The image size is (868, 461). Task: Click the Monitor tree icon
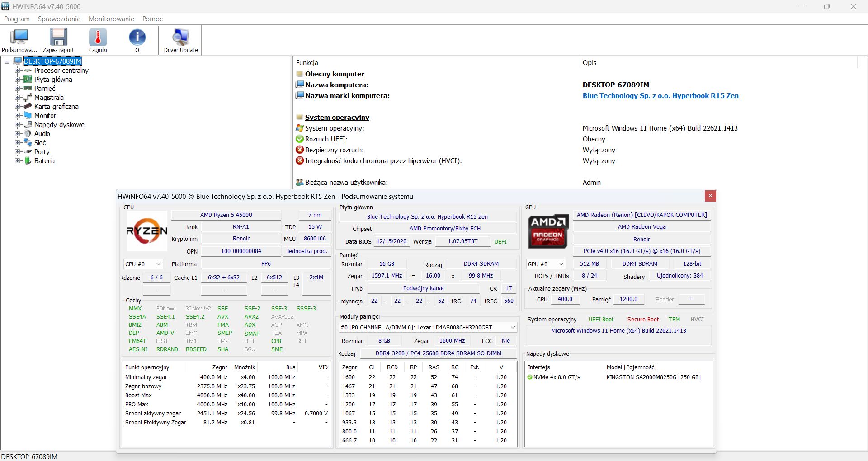coord(28,116)
